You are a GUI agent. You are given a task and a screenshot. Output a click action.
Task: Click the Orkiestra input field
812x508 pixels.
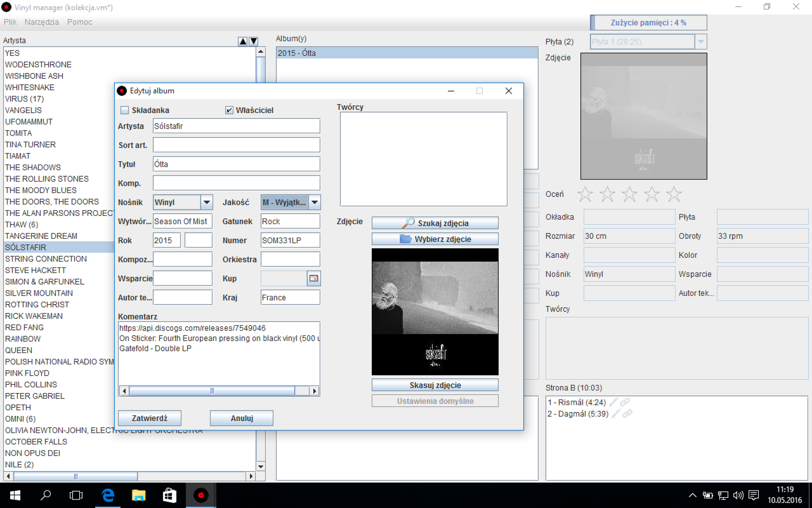click(x=290, y=259)
